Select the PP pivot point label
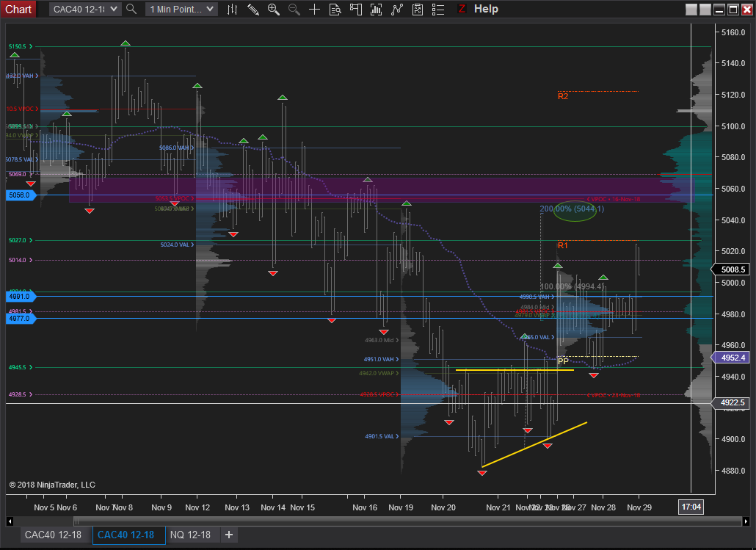The height and width of the screenshot is (550, 756). point(563,361)
